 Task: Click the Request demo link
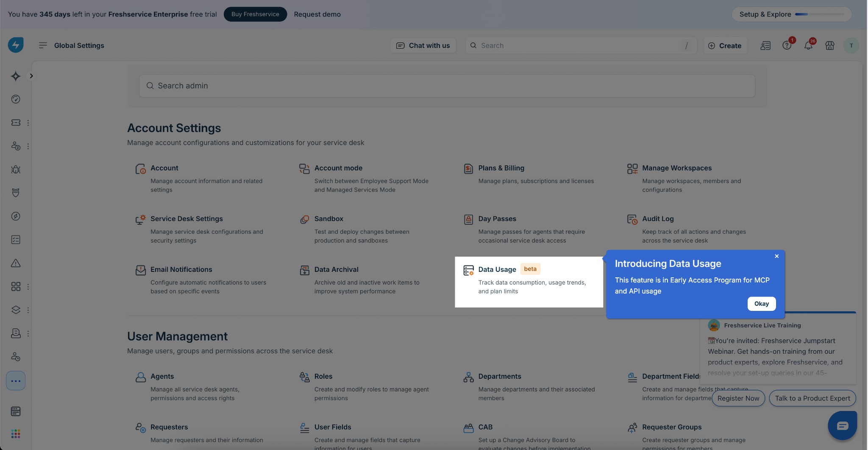[317, 14]
